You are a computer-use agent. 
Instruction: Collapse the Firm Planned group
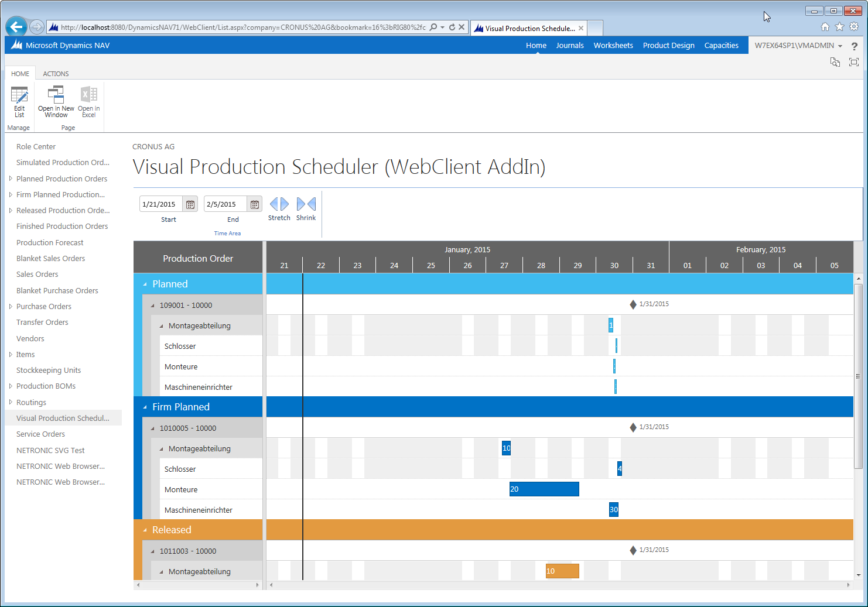pos(145,407)
